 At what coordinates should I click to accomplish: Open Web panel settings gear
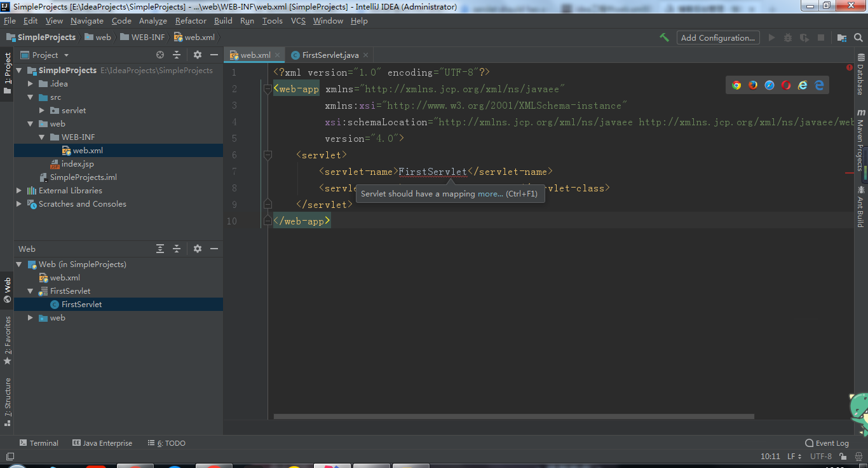(198, 249)
